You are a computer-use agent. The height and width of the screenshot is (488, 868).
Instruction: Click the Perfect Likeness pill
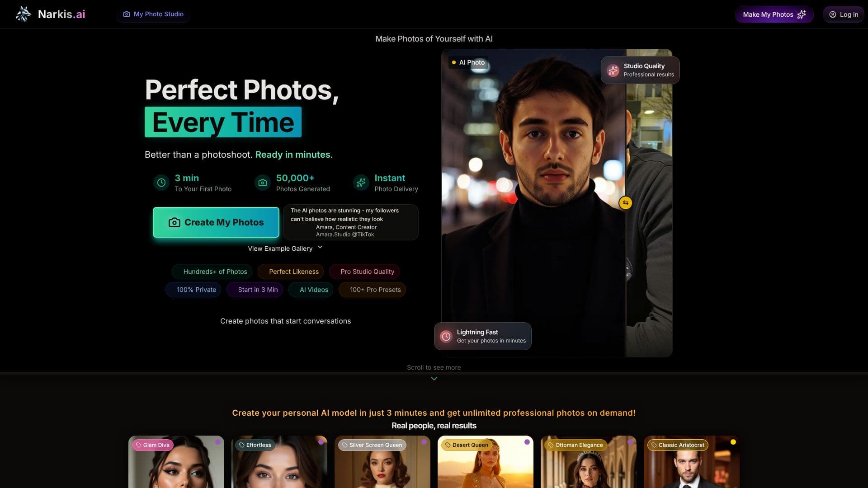click(x=291, y=272)
